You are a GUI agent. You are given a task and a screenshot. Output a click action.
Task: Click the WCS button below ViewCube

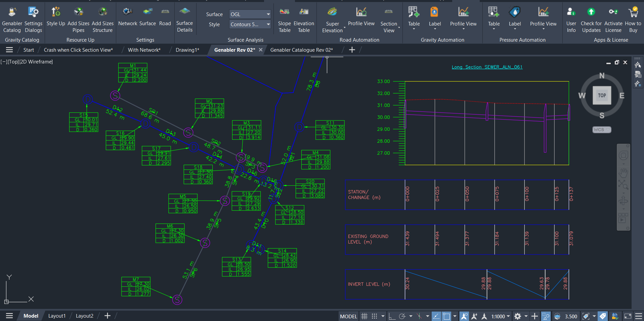[601, 130]
